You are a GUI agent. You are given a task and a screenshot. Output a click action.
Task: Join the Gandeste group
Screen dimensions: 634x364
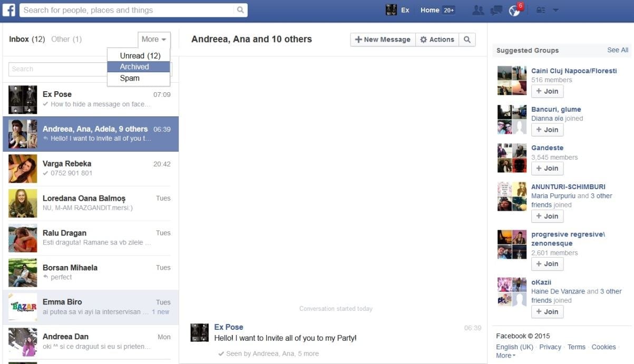(x=547, y=168)
